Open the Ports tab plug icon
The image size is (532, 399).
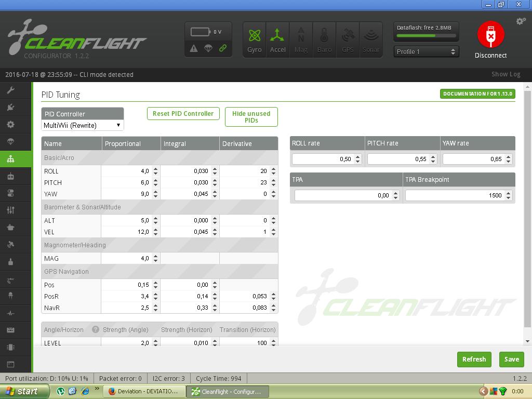click(x=10, y=107)
